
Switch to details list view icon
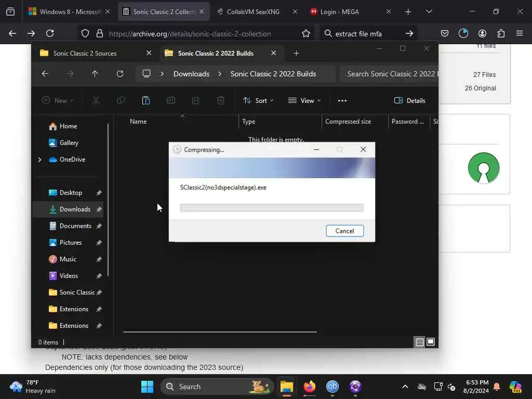point(419,342)
